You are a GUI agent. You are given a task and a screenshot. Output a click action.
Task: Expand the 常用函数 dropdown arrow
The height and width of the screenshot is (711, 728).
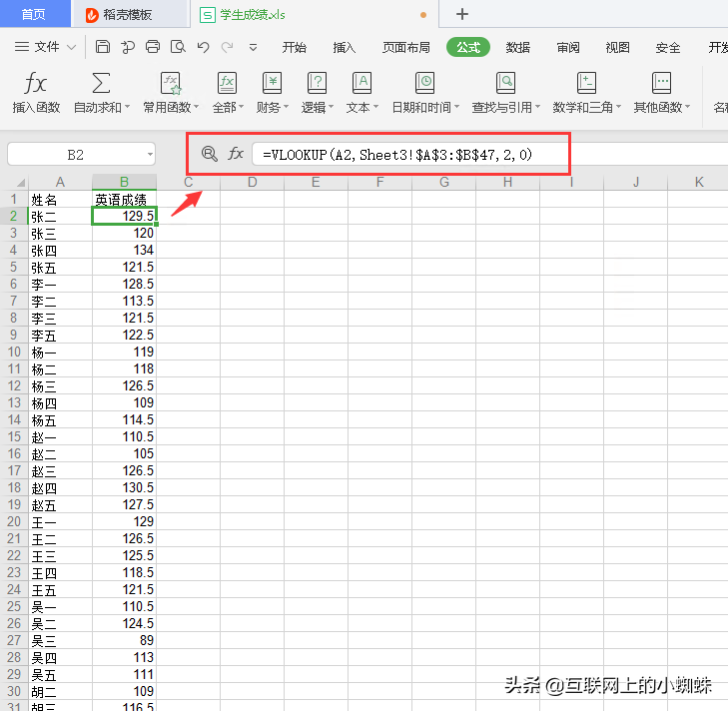[x=197, y=107]
